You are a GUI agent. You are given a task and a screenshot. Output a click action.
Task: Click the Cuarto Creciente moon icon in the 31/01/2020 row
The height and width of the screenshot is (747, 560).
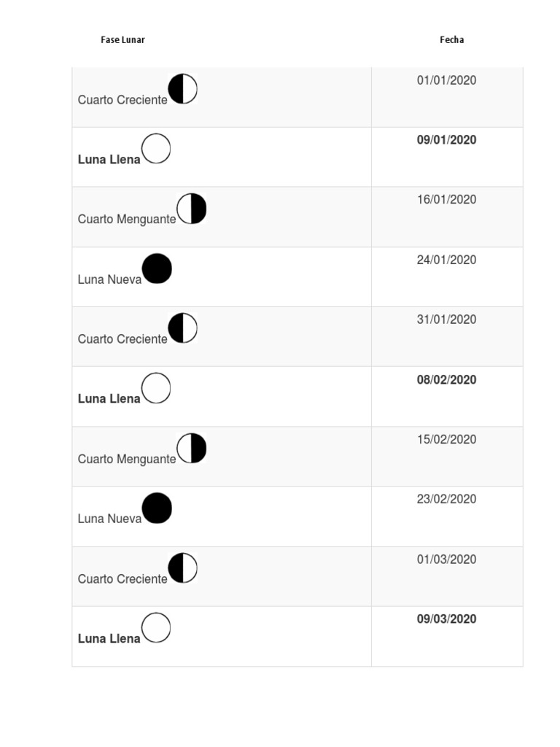182,328
